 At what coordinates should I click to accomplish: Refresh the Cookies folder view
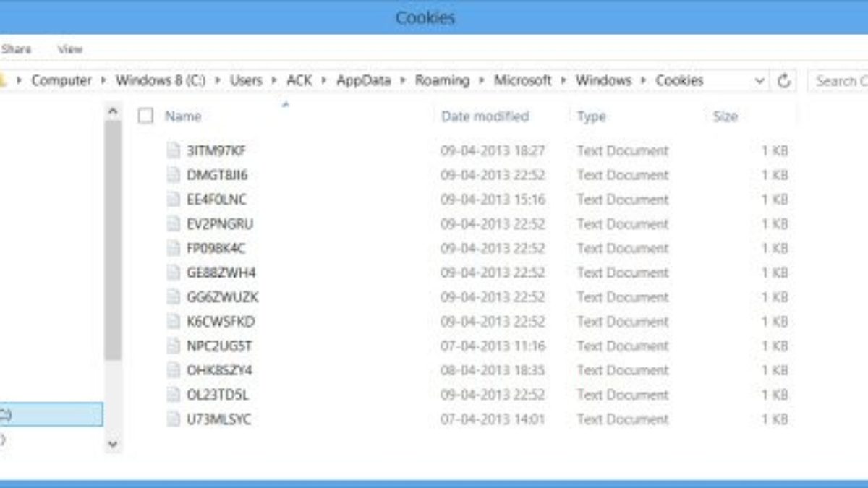(x=783, y=81)
